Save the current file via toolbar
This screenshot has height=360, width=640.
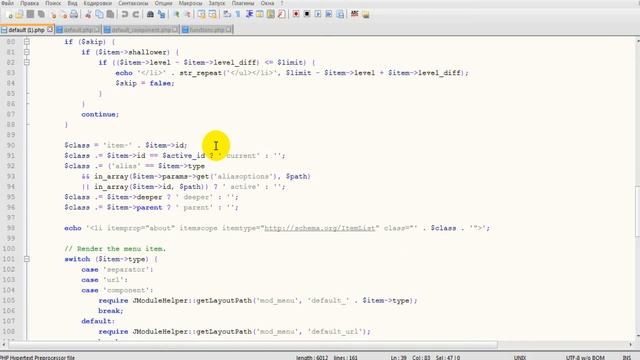coord(30,15)
